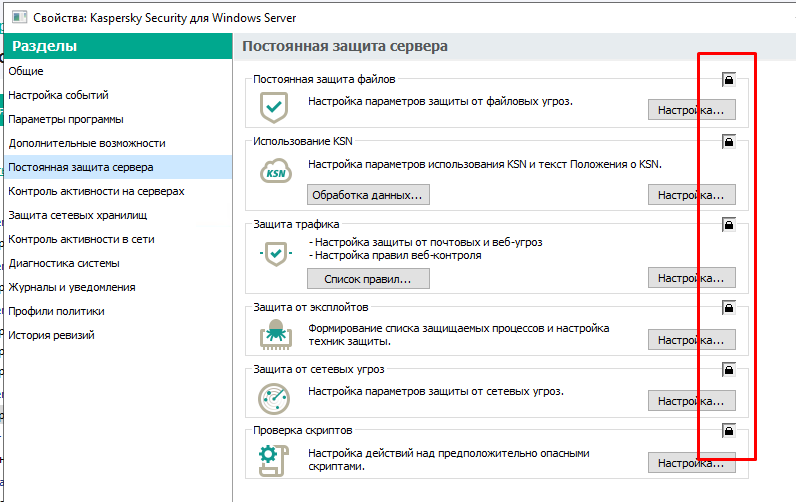Toggle the lock for Постоянная защита файлов

point(728,79)
